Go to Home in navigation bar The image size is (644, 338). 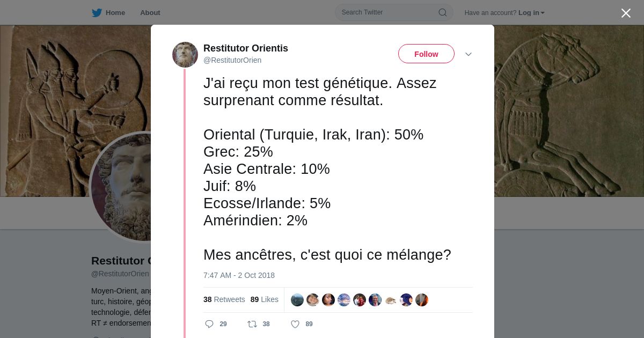(115, 13)
